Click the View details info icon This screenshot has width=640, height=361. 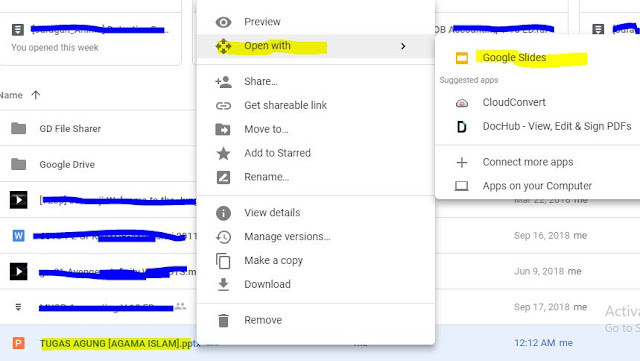click(x=223, y=213)
